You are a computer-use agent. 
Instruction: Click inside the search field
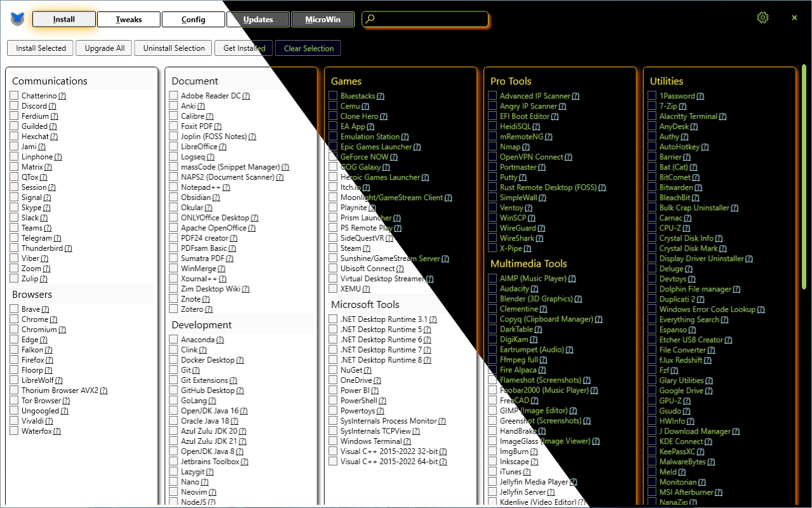point(425,19)
